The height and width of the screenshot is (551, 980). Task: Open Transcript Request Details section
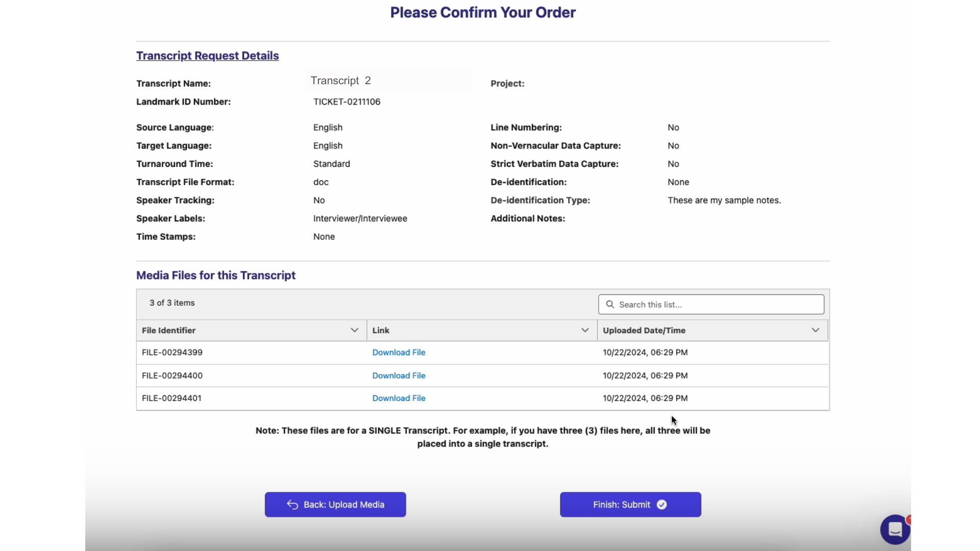(207, 55)
